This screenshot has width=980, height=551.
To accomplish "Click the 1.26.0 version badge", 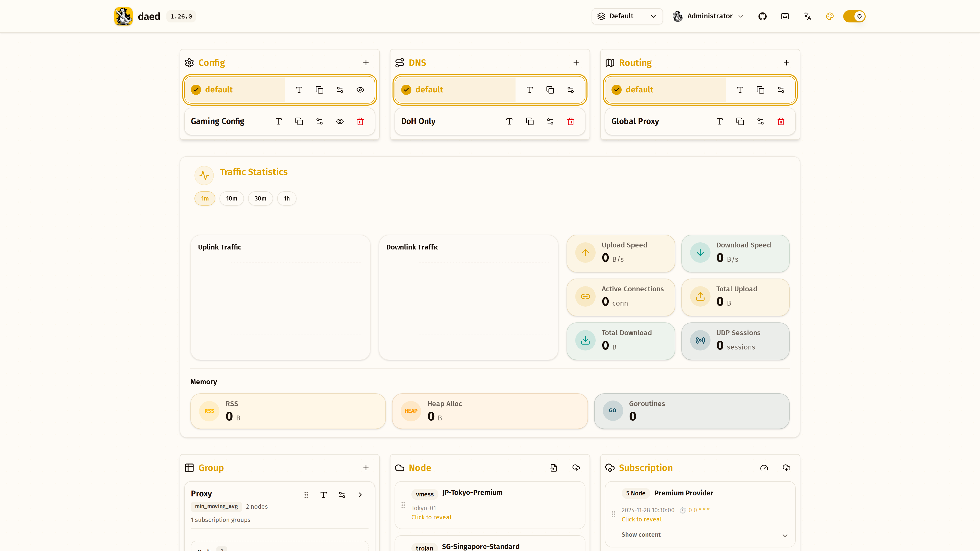I will (x=181, y=16).
